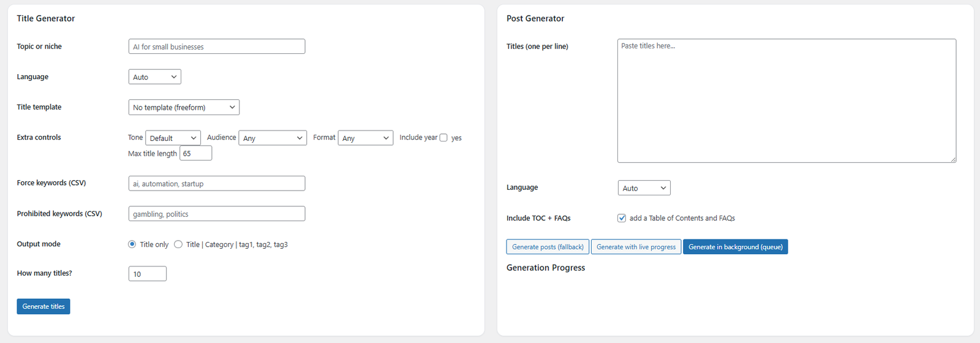Click Generate with live progress button

coord(636,247)
